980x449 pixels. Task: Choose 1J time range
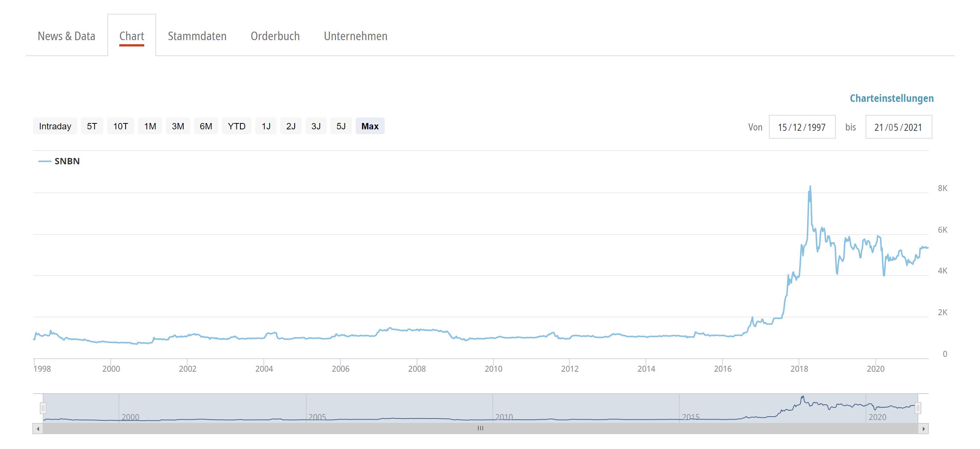(266, 126)
